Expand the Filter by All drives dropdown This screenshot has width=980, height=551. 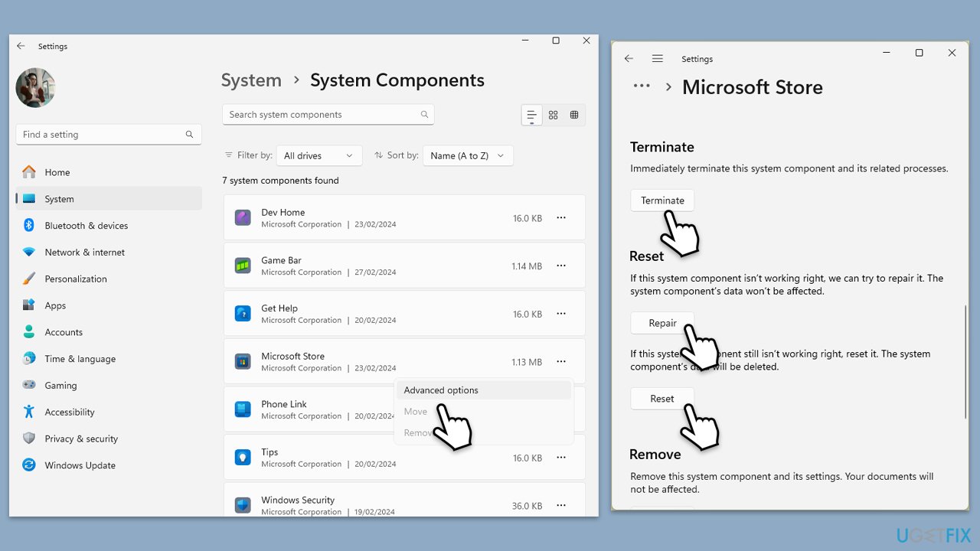point(318,155)
